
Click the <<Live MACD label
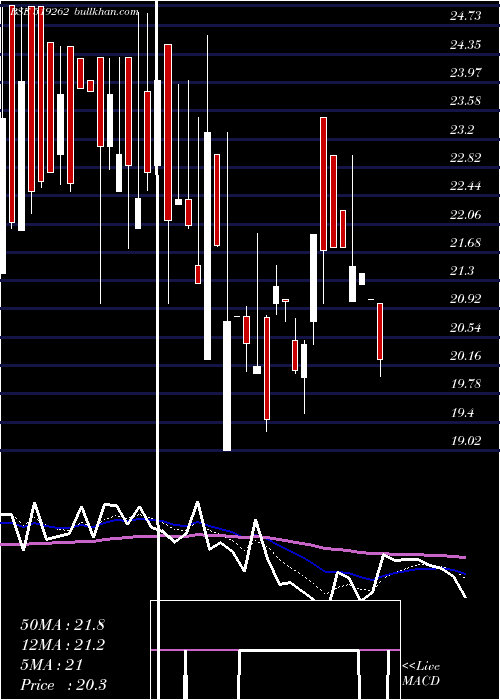point(421,674)
